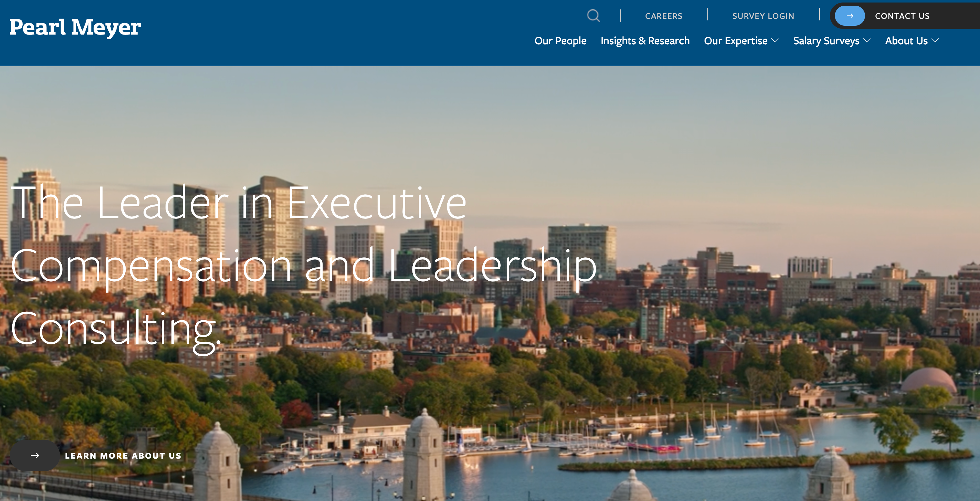Select the Our Expertise menu label

coord(735,41)
